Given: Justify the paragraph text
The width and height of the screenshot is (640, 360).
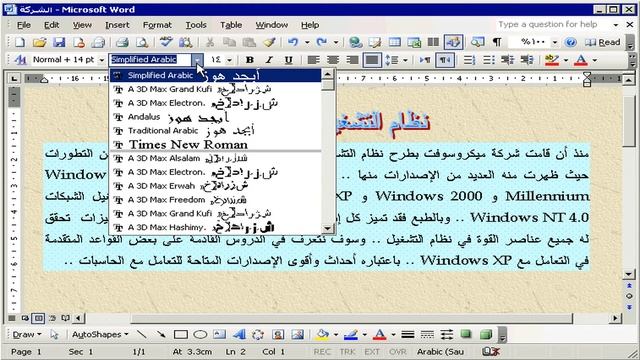Looking at the screenshot, I should tap(371, 60).
